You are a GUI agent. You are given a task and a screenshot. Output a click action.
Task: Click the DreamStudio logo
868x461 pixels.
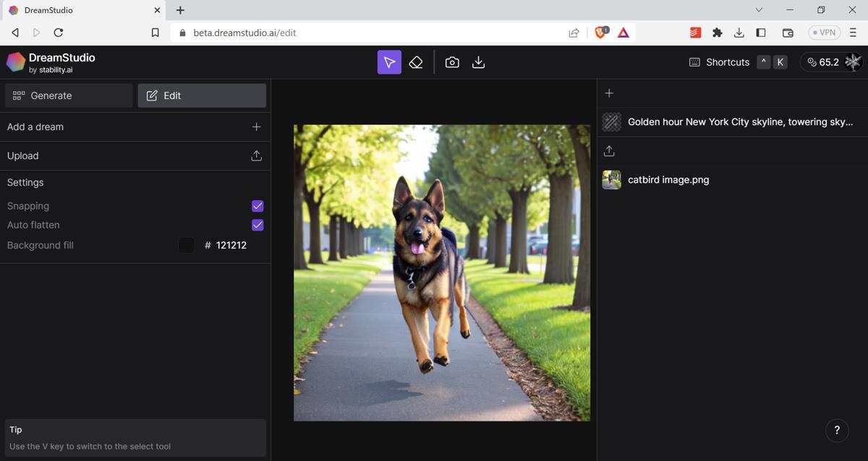15,62
